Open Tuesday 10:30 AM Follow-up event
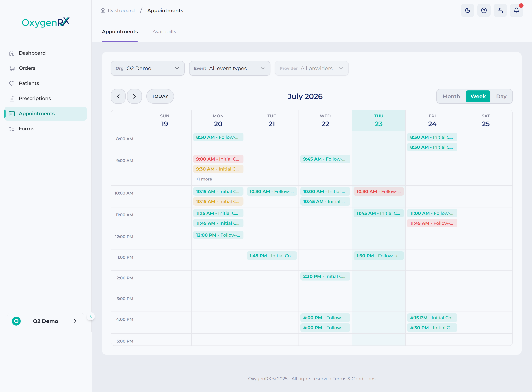Image resolution: width=532 pixels, height=392 pixels. tap(272, 192)
